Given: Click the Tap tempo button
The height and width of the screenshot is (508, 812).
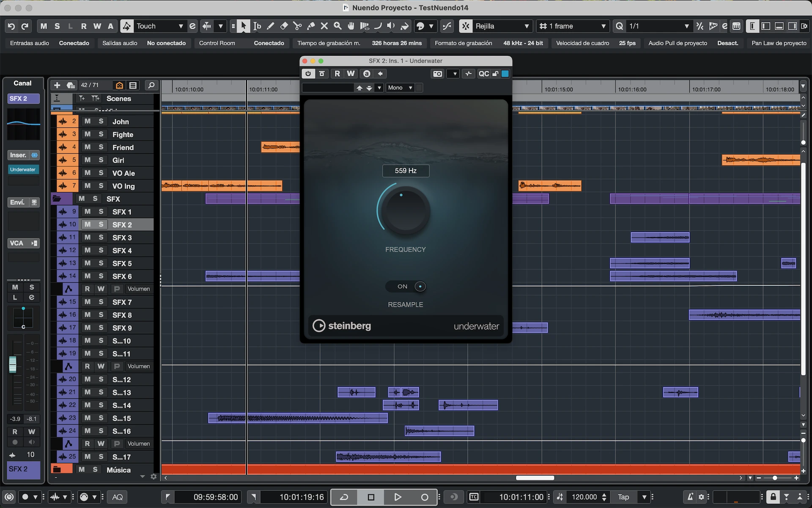Looking at the screenshot, I should coord(623,497).
